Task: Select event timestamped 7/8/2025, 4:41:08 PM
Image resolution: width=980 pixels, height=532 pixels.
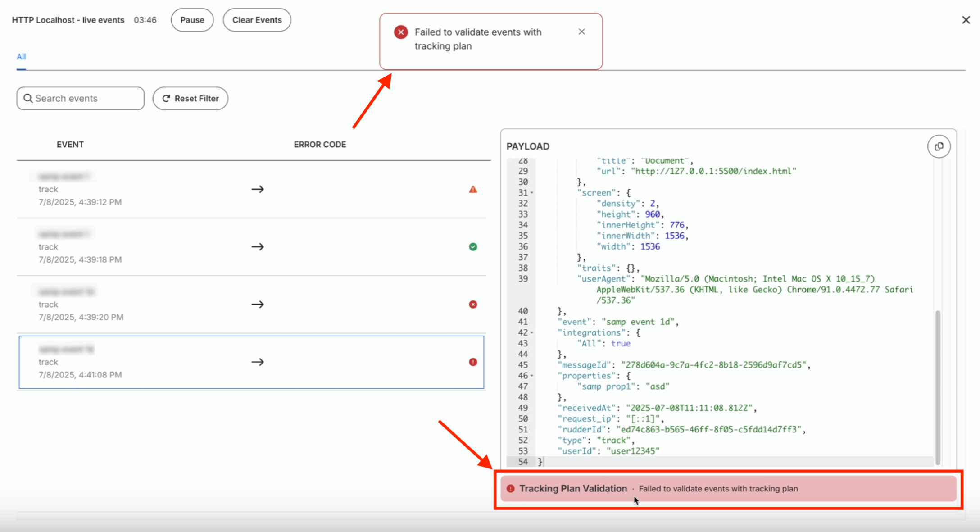Action: click(x=251, y=362)
